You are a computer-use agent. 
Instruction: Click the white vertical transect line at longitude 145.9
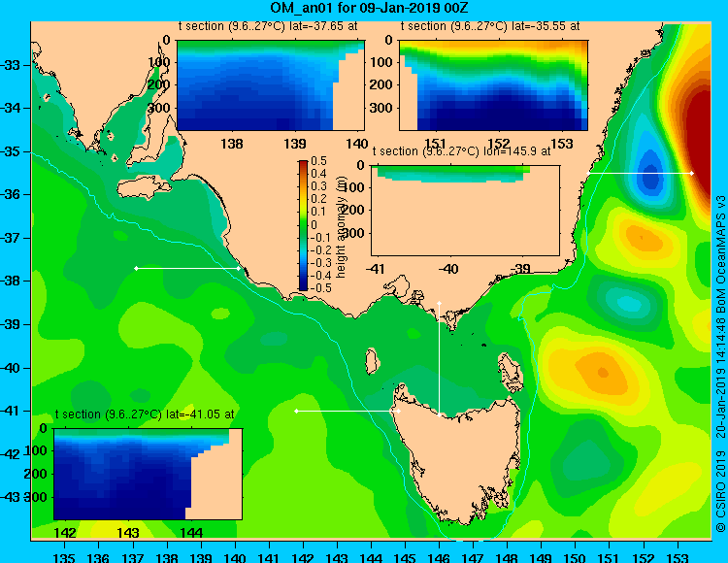tap(439, 358)
